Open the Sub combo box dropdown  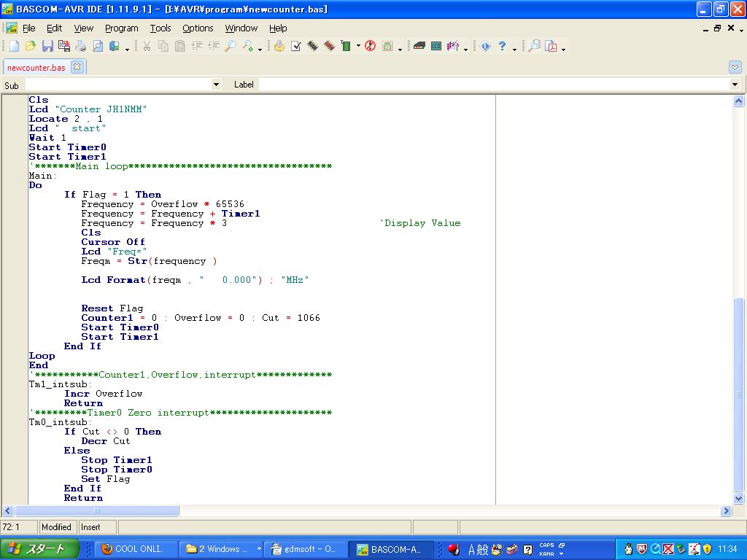coord(216,85)
